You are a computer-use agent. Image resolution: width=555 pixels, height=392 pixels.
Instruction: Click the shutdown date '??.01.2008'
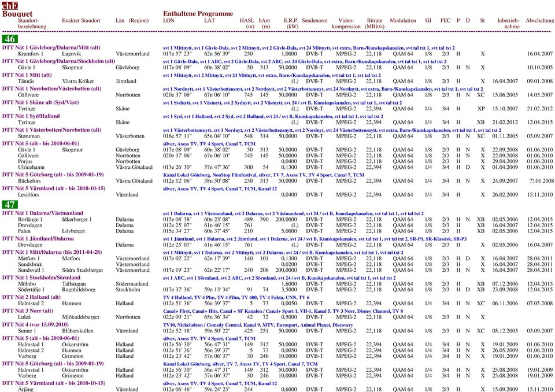coord(541,181)
